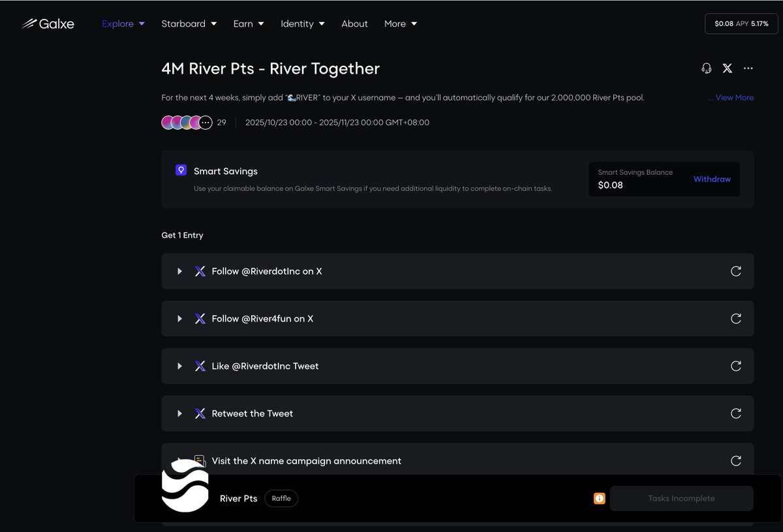Open the headset support icon
Viewport: 783px width, 532px height.
pyautogui.click(x=707, y=68)
